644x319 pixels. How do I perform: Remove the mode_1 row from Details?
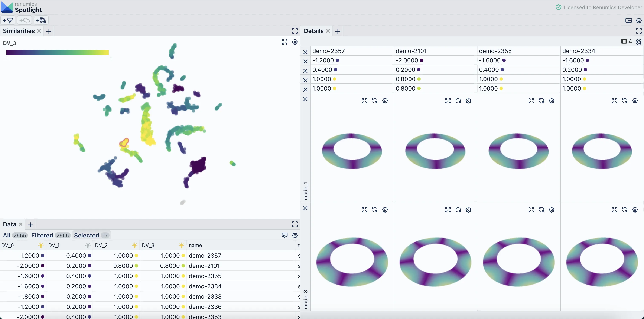tap(305, 99)
